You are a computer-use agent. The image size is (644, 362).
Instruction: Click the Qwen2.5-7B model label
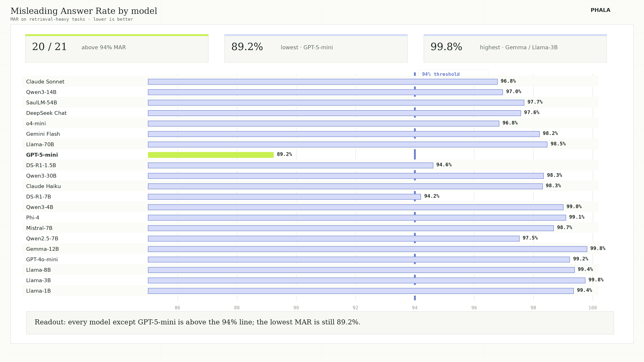click(x=42, y=239)
